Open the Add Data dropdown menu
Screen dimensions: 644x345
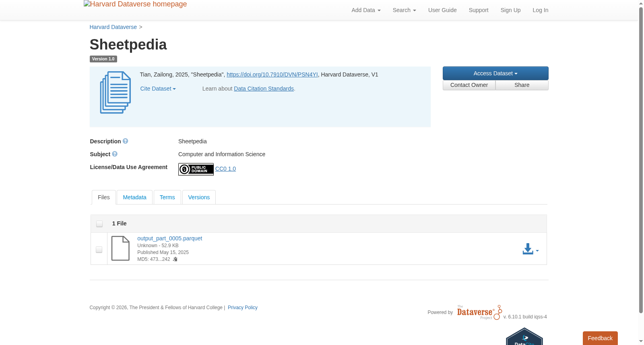366,10
